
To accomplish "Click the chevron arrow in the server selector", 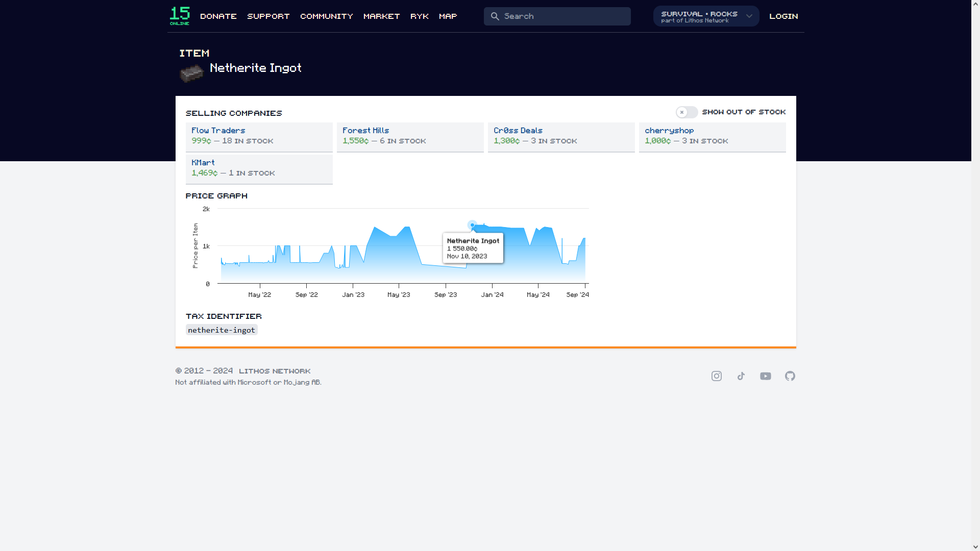I will (749, 16).
